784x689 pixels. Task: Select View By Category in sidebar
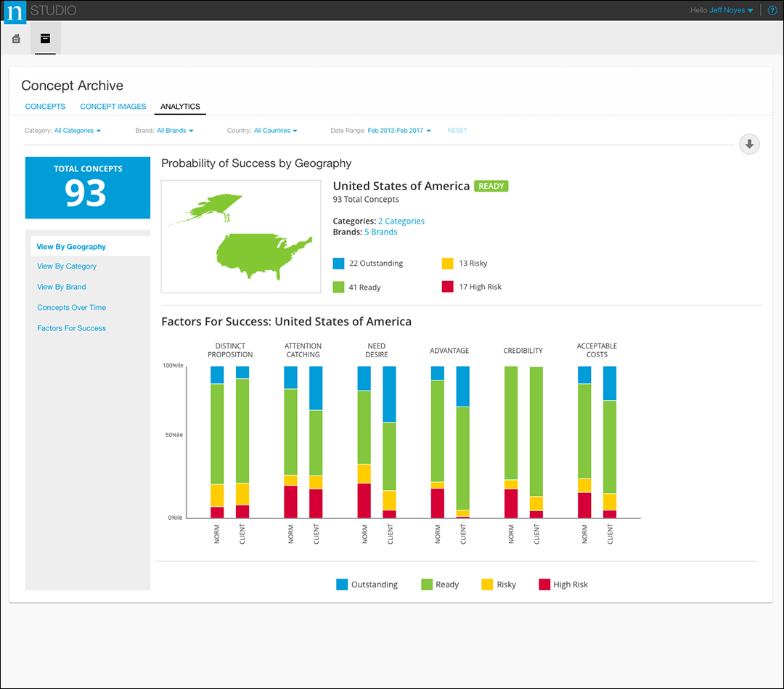[67, 266]
